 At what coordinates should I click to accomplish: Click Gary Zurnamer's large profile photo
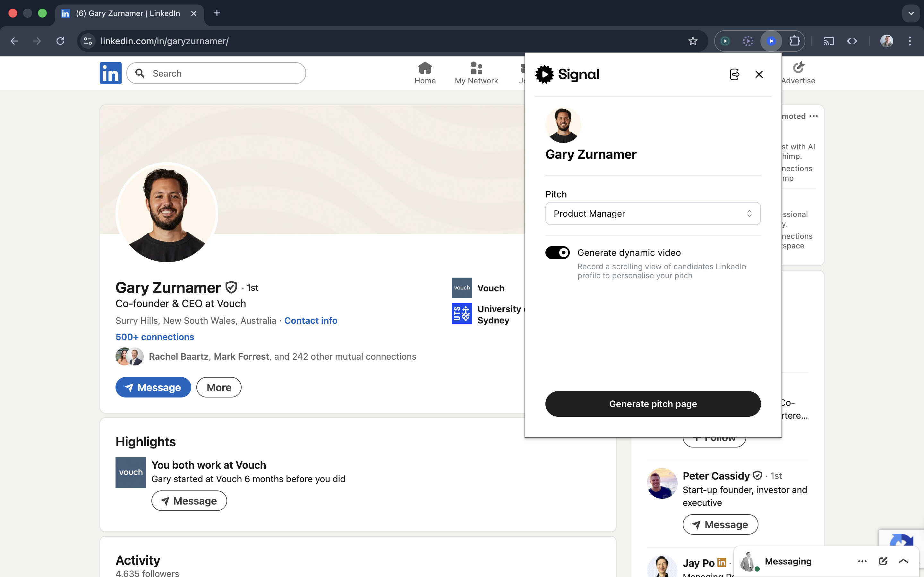coord(167,213)
